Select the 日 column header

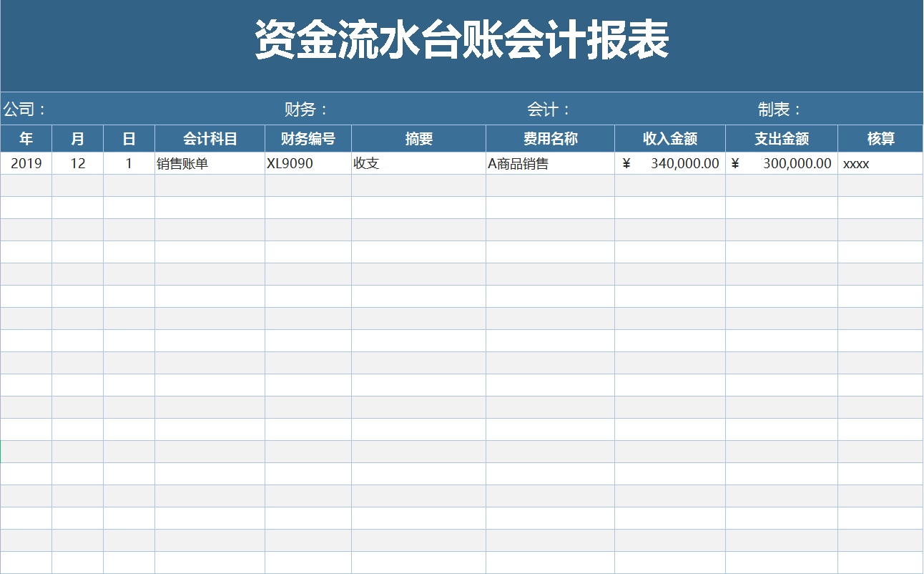129,139
